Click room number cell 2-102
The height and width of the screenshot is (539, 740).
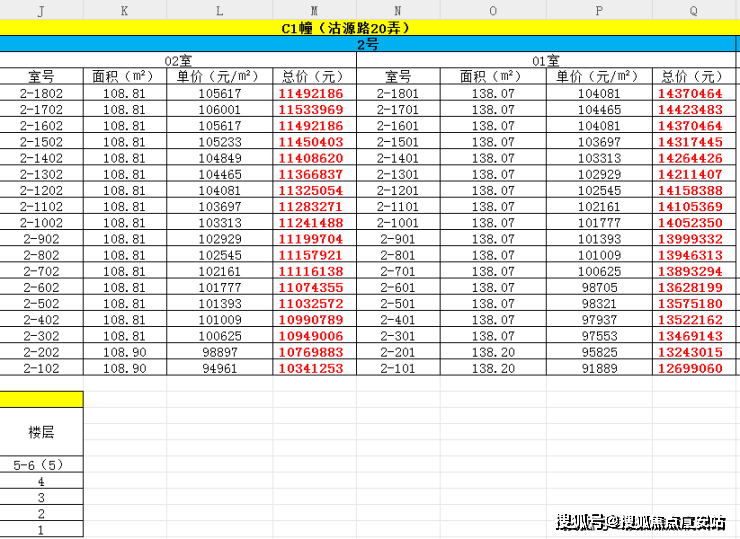[x=42, y=368]
